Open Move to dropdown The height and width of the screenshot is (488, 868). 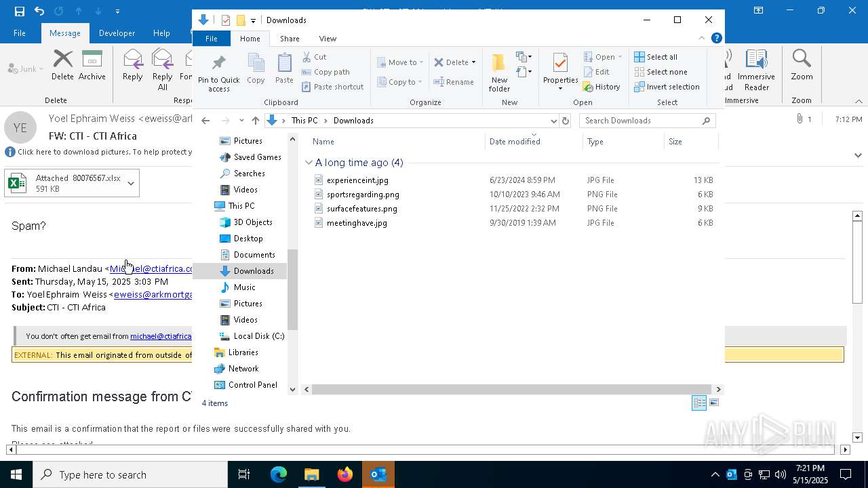[x=400, y=62]
